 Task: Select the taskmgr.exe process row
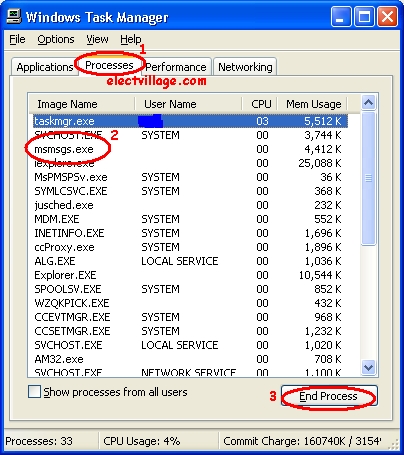click(x=190, y=121)
